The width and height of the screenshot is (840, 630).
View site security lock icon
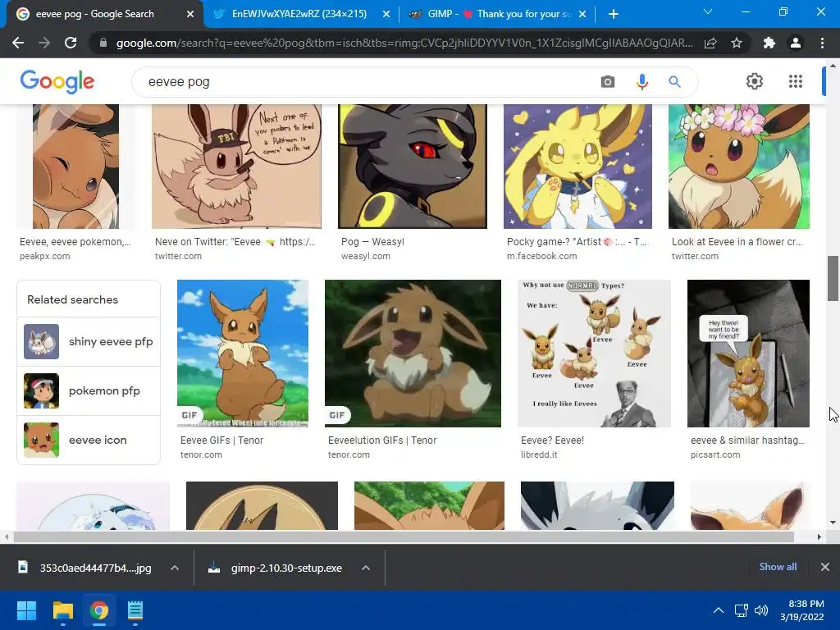click(x=103, y=43)
